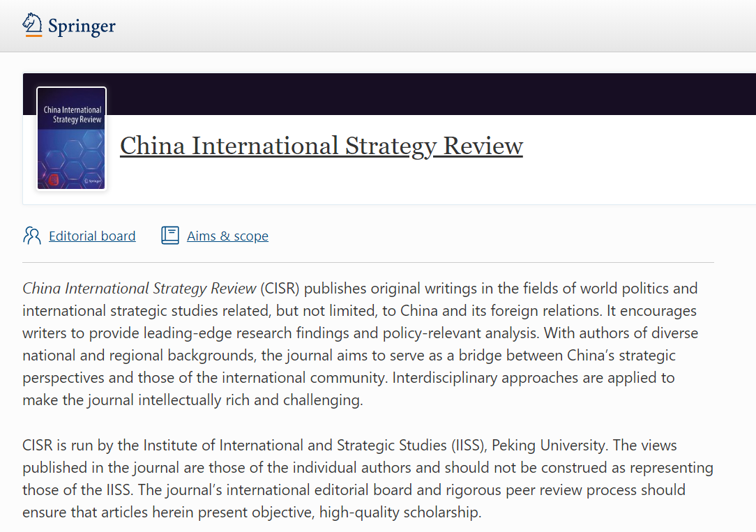
Task: Open the China International Strategy Review title link
Action: click(x=321, y=146)
